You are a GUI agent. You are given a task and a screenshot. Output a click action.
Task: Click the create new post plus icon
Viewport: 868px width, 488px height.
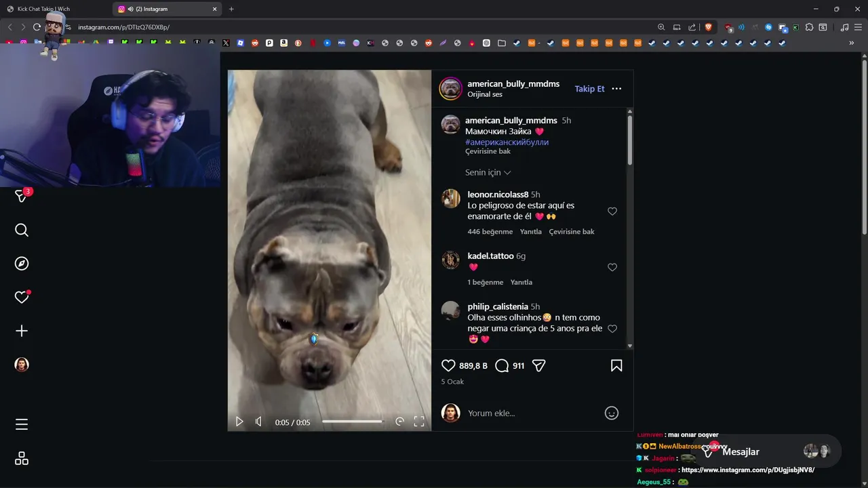(x=22, y=331)
